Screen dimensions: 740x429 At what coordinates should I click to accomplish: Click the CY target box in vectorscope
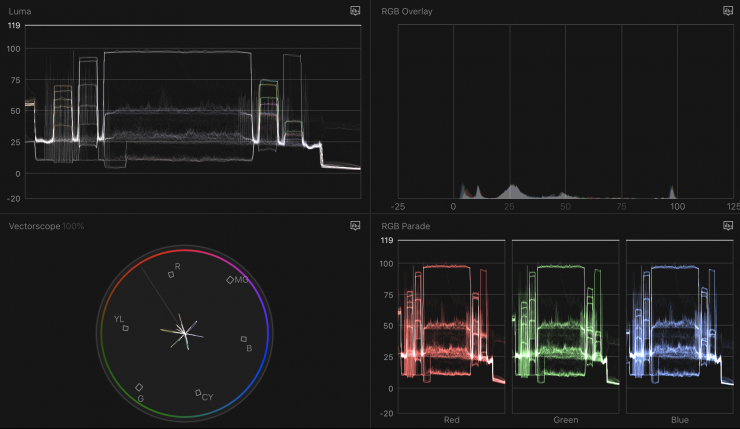[x=199, y=392]
